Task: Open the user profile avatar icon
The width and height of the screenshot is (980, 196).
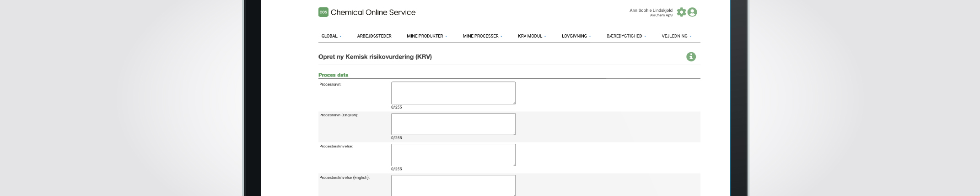Action: click(692, 12)
